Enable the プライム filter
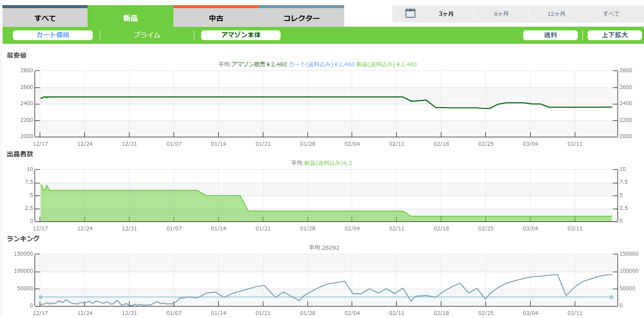Screen dimensions: 644x318 coord(146,35)
